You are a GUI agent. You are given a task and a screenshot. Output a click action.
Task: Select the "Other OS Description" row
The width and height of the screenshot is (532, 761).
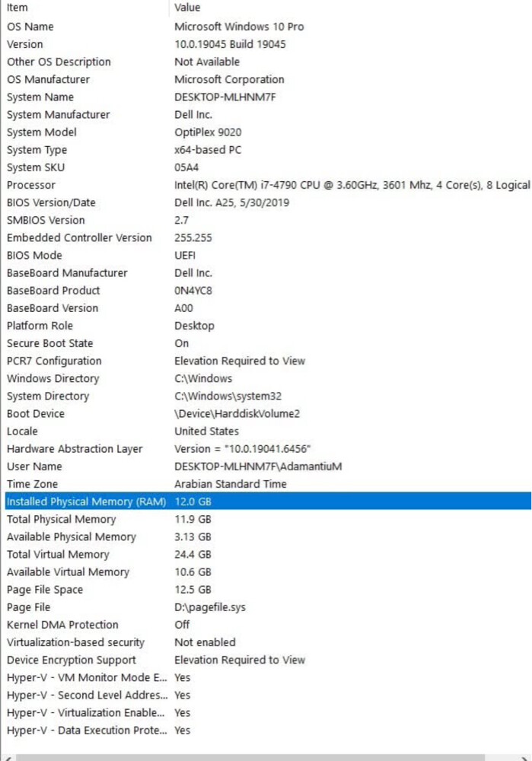point(268,62)
